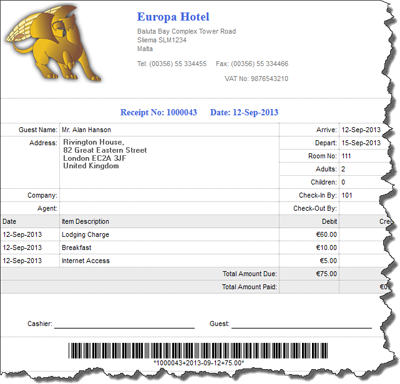
Task: Select the Arrive date 12-Sep-2013
Action: tap(361, 130)
